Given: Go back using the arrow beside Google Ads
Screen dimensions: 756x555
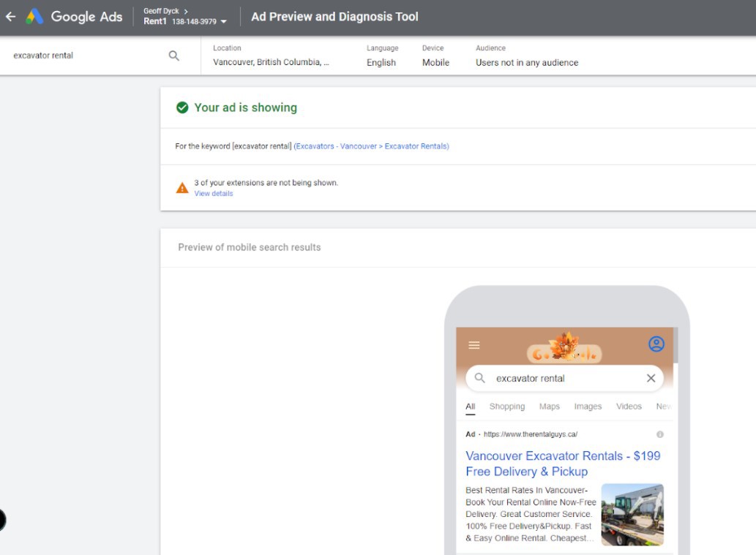Looking at the screenshot, I should pyautogui.click(x=10, y=17).
